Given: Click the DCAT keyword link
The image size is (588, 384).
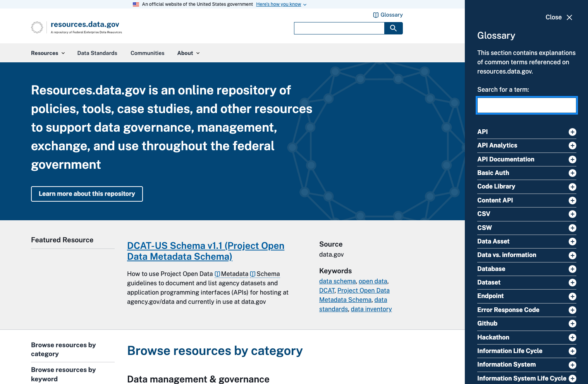Looking at the screenshot, I should point(327,290).
